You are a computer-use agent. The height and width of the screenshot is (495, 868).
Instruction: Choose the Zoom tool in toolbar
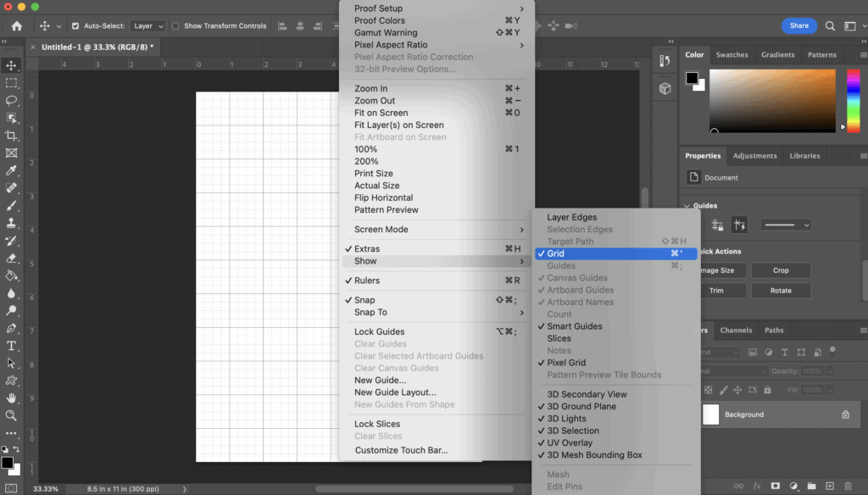pyautogui.click(x=12, y=415)
